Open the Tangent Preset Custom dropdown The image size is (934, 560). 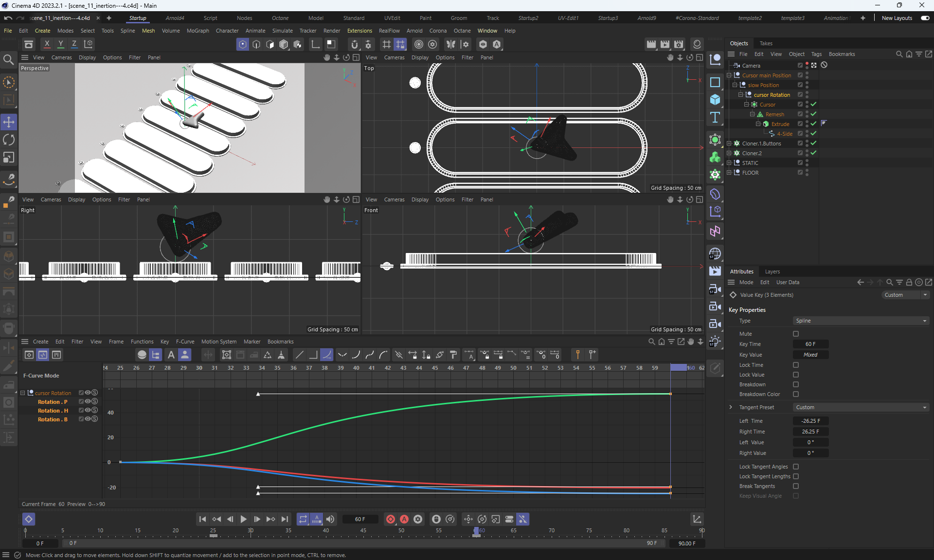[860, 407]
